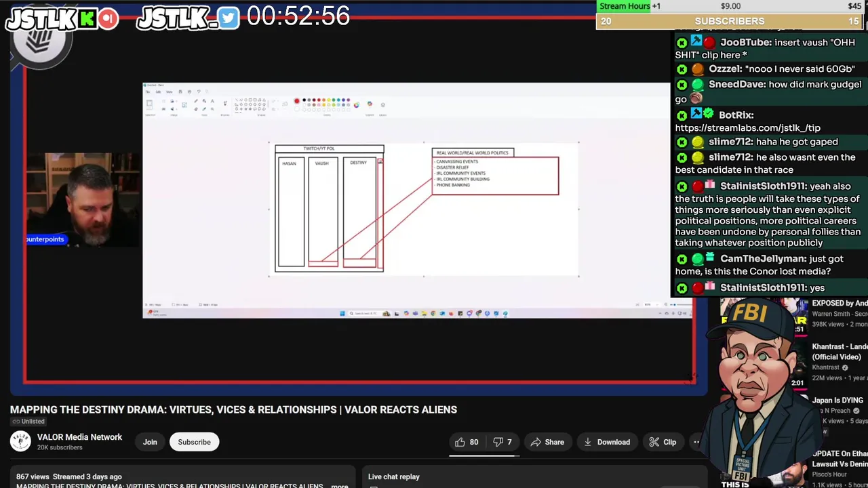Click chat username 'JooBTube'

[745, 42]
